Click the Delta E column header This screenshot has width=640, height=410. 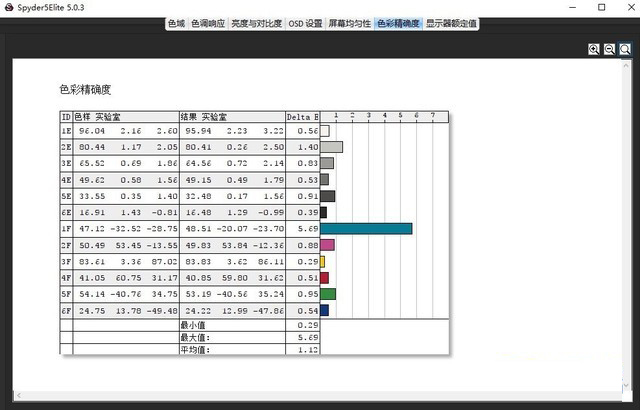point(302,117)
